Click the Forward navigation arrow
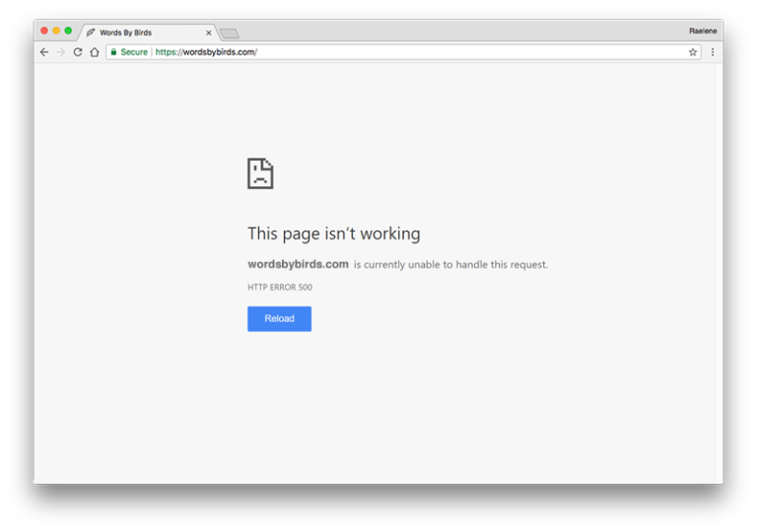This screenshot has height=532, width=757. pyautogui.click(x=61, y=52)
